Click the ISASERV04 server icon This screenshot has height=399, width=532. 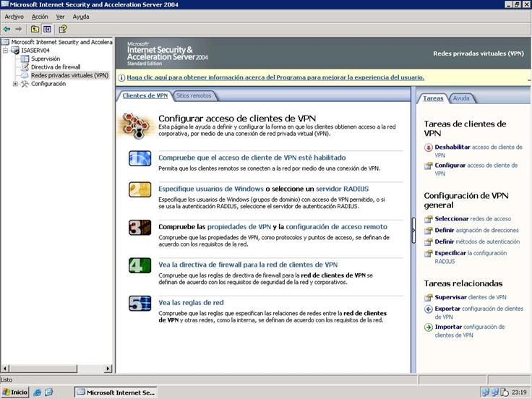15,50
